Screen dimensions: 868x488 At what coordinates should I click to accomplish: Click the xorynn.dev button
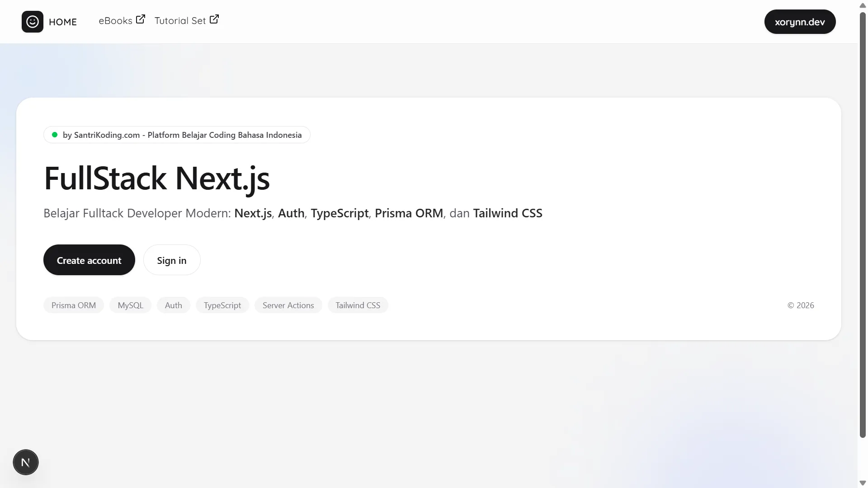[x=800, y=22]
